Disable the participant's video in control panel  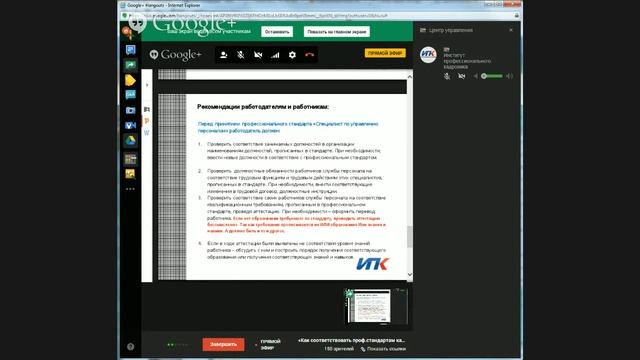click(x=462, y=76)
